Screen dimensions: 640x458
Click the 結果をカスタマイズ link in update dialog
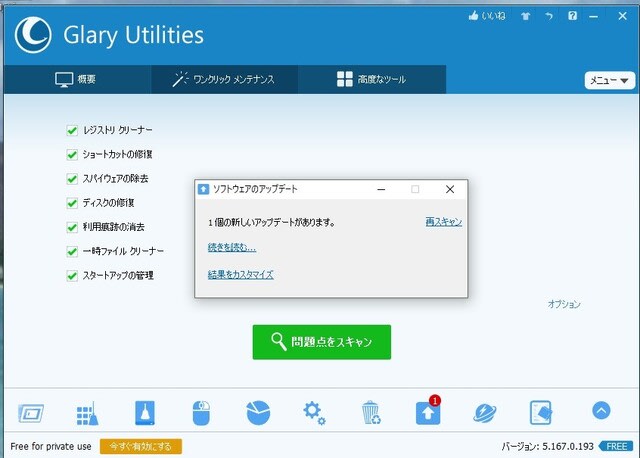point(240,274)
